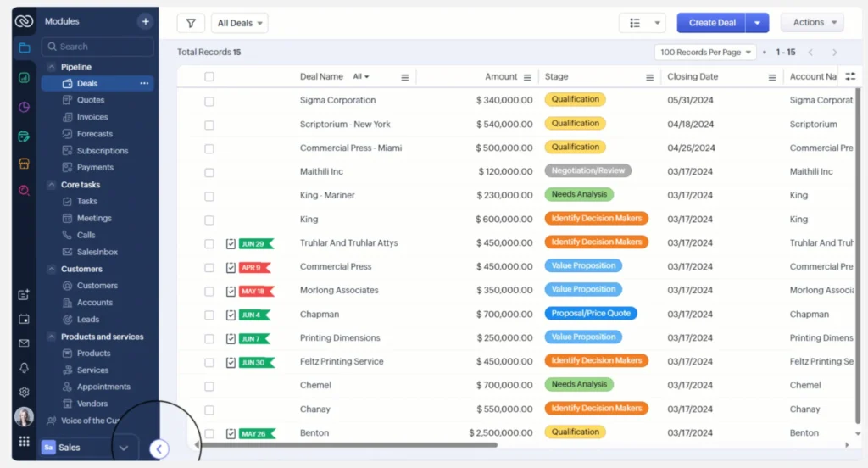Collapse sidebar using the left chevron button
Screen dimensions: 868x468
[x=159, y=449]
